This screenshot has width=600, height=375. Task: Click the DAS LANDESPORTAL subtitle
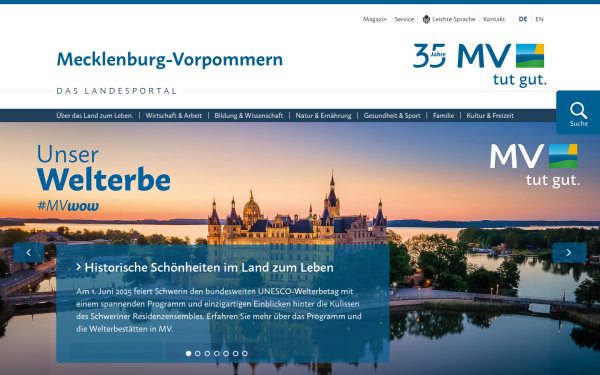point(117,91)
